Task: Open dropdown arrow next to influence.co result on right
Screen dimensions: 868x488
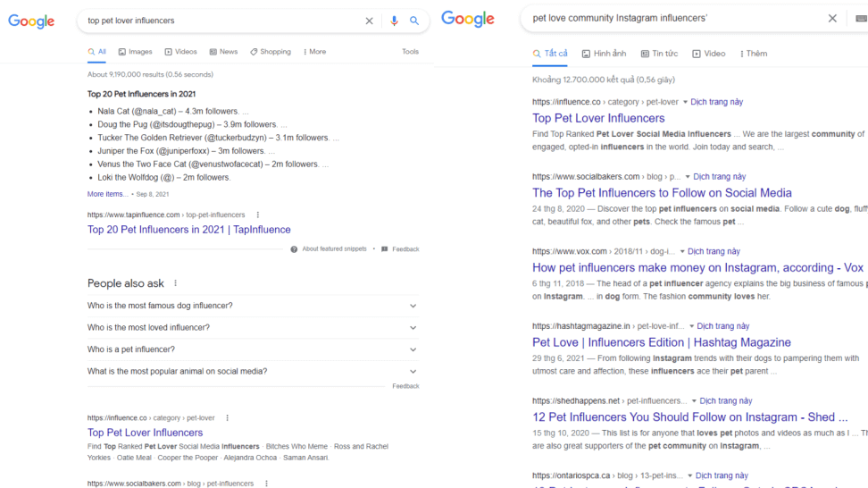Action: 685,102
